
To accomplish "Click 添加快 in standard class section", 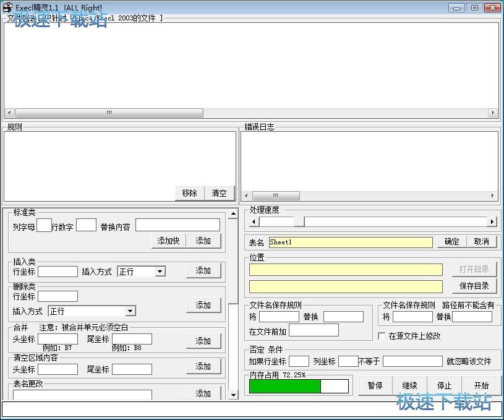I will pos(168,241).
